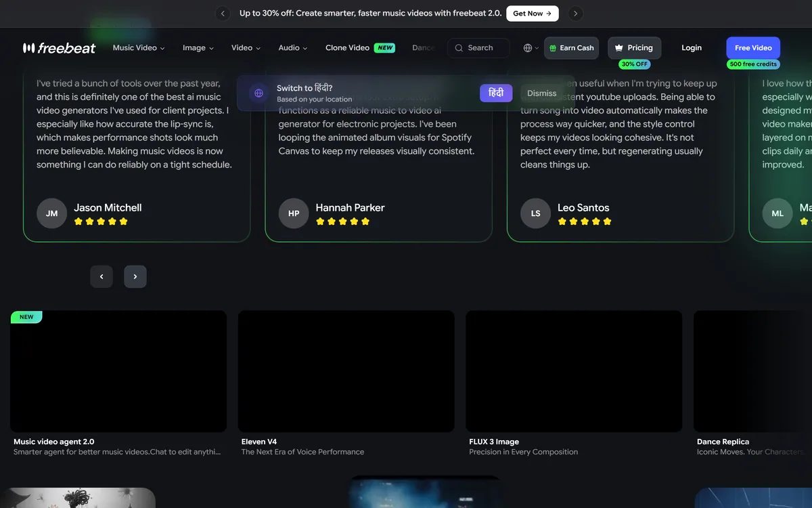The width and height of the screenshot is (812, 508).
Task: Click Jason Mitchell's JM avatar
Action: pos(52,213)
